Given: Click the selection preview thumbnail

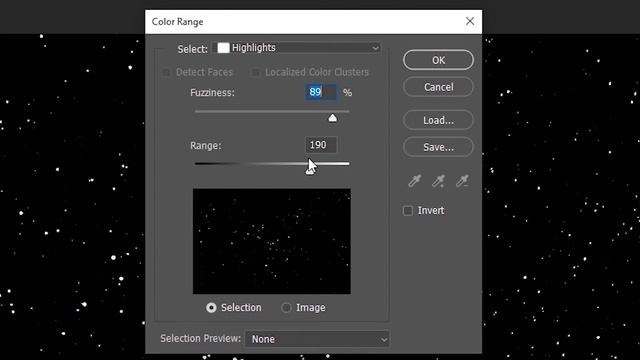Looking at the screenshot, I should click(x=272, y=241).
